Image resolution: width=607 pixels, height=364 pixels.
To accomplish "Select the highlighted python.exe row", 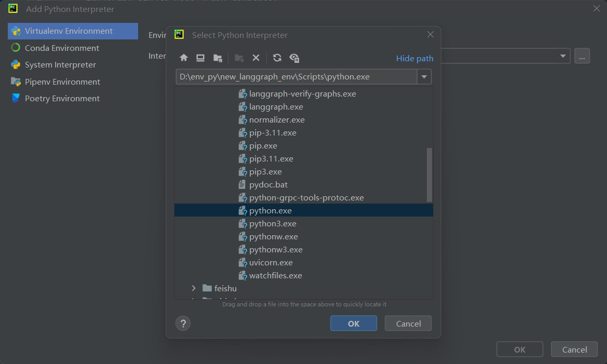I will tap(303, 211).
